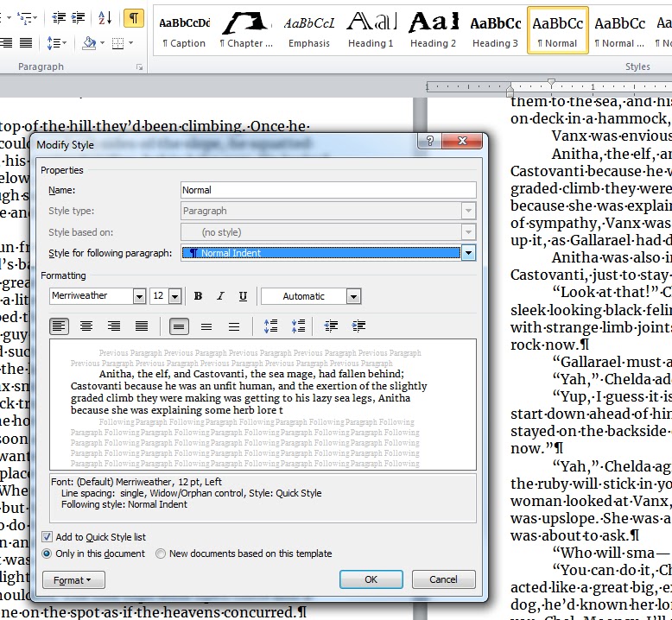Click Increase Indent in the dialog
The width and height of the screenshot is (672, 620).
point(358,326)
